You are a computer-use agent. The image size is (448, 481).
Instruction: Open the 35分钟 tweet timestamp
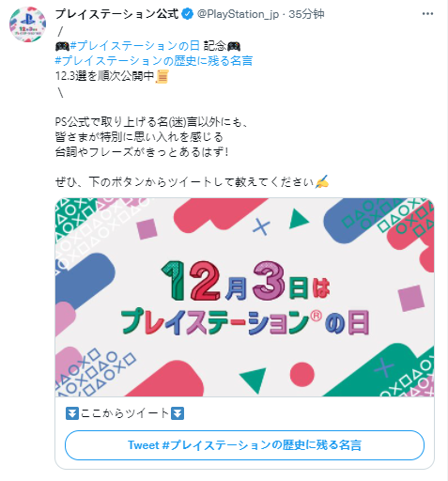(306, 14)
